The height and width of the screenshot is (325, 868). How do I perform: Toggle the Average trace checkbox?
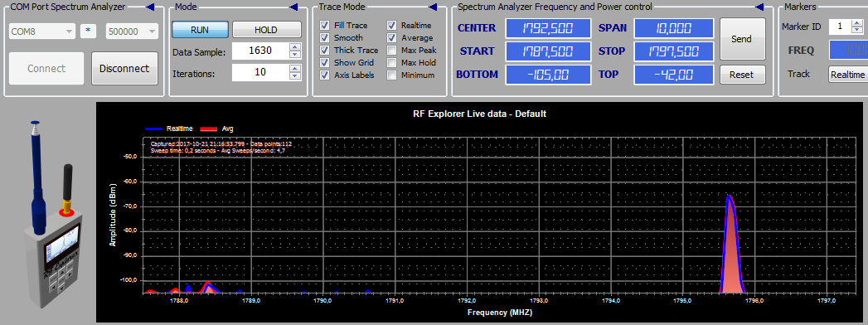392,37
